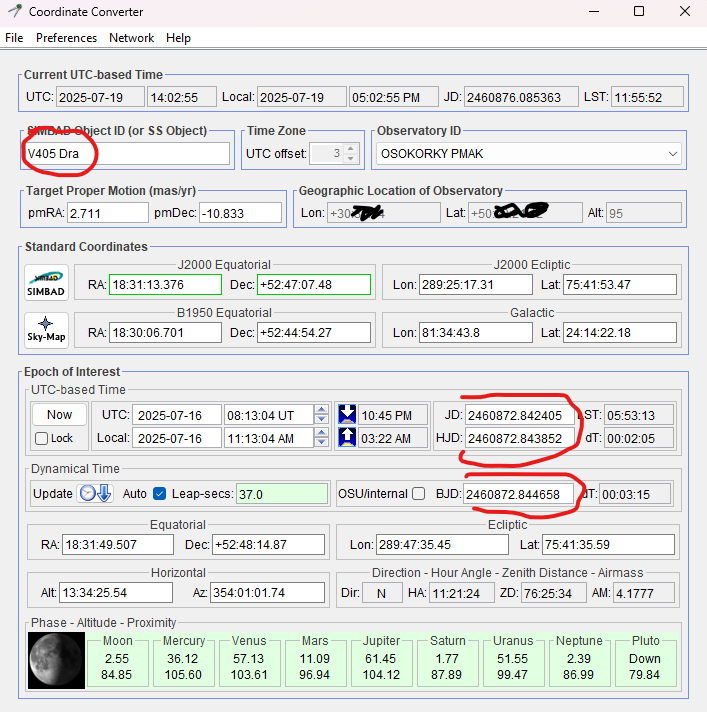707x712 pixels.
Task: Open the Preferences menu
Action: tap(66, 38)
